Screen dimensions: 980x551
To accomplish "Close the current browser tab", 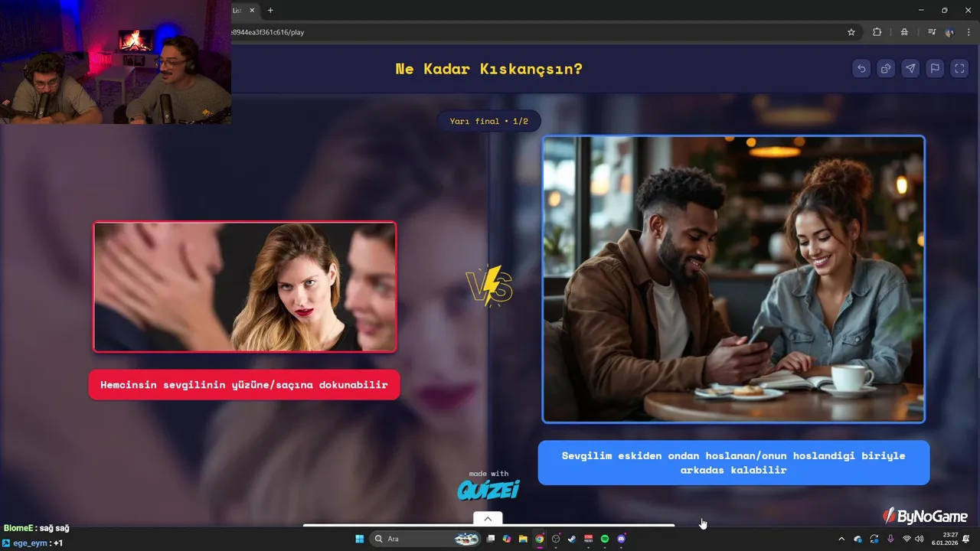I will point(251,10).
